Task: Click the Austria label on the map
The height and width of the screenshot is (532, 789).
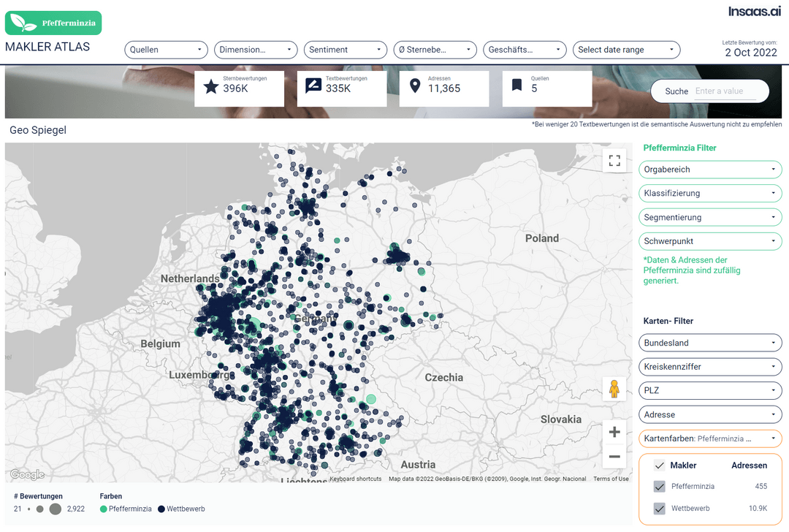Action: click(x=418, y=465)
